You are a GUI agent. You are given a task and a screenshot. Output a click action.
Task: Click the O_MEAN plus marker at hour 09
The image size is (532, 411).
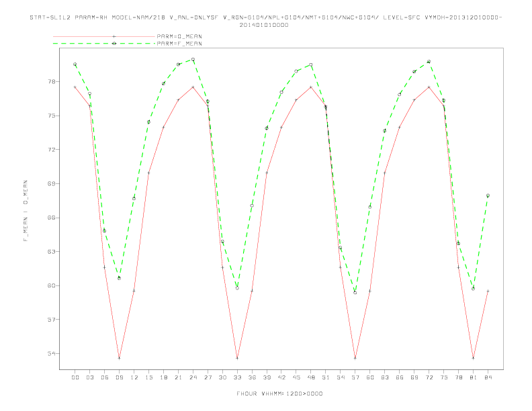click(x=119, y=358)
